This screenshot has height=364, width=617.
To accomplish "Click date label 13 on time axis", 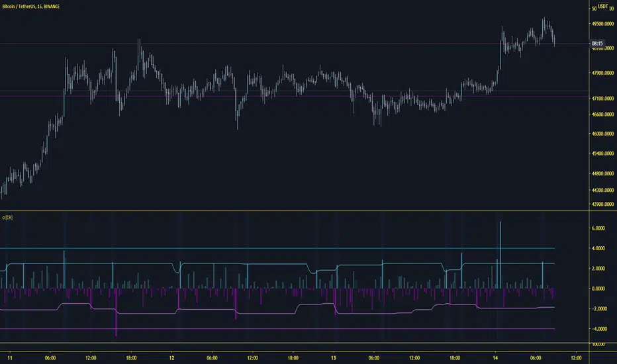I will (333, 358).
